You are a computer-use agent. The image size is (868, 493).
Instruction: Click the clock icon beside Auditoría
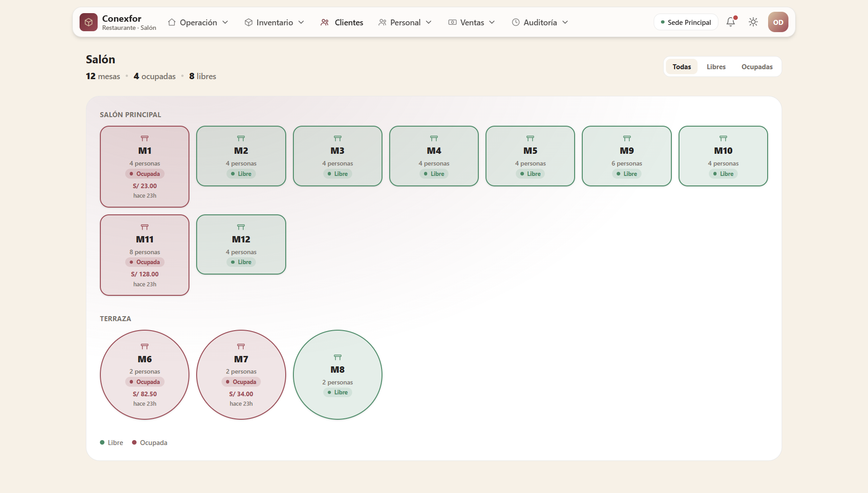(x=516, y=22)
